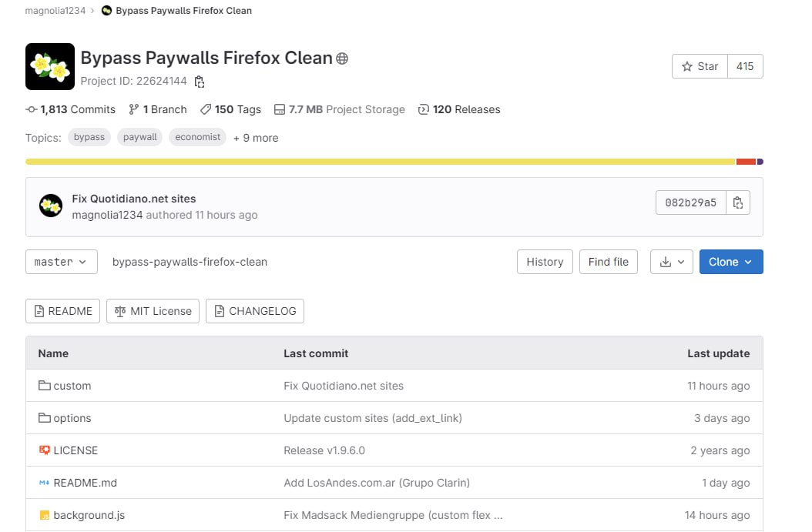Open the background.js file
Image resolution: width=812 pixels, height=532 pixels.
click(x=89, y=515)
